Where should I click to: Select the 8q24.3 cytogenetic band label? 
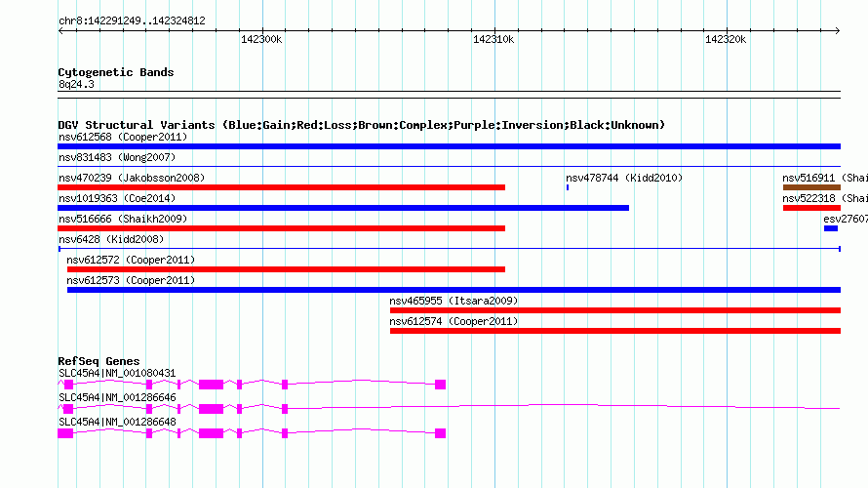click(x=76, y=85)
